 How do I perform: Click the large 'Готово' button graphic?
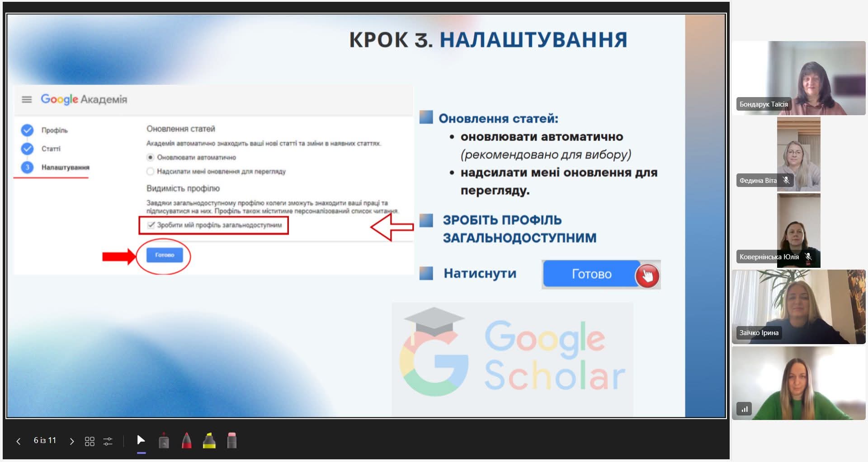[x=591, y=274]
